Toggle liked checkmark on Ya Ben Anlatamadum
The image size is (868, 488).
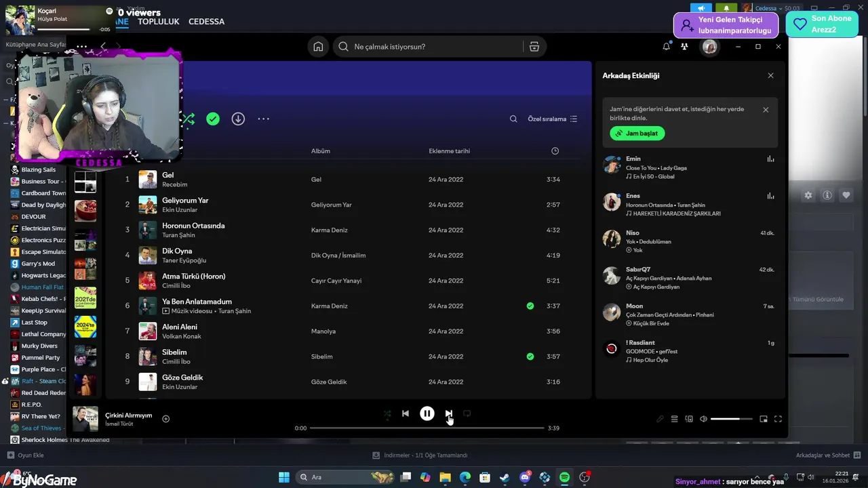click(530, 306)
